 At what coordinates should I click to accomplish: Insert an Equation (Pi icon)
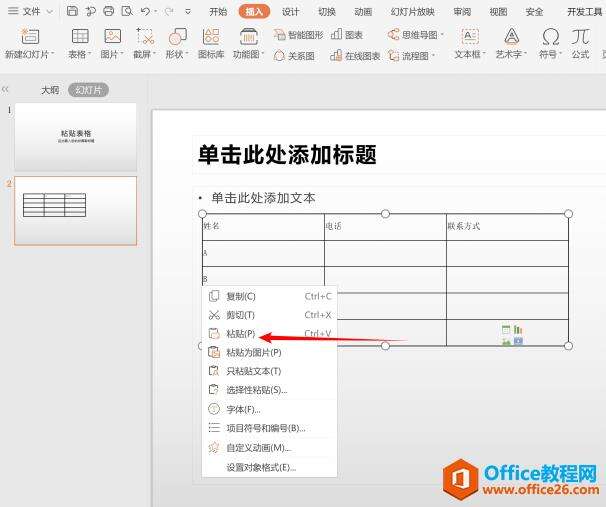pos(580,36)
